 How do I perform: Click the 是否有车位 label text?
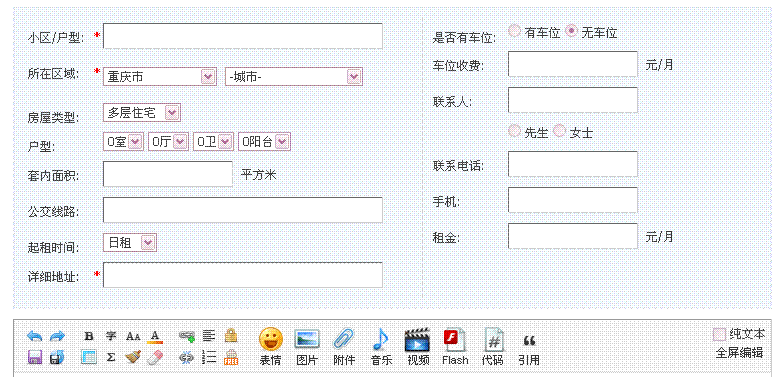pos(464,38)
